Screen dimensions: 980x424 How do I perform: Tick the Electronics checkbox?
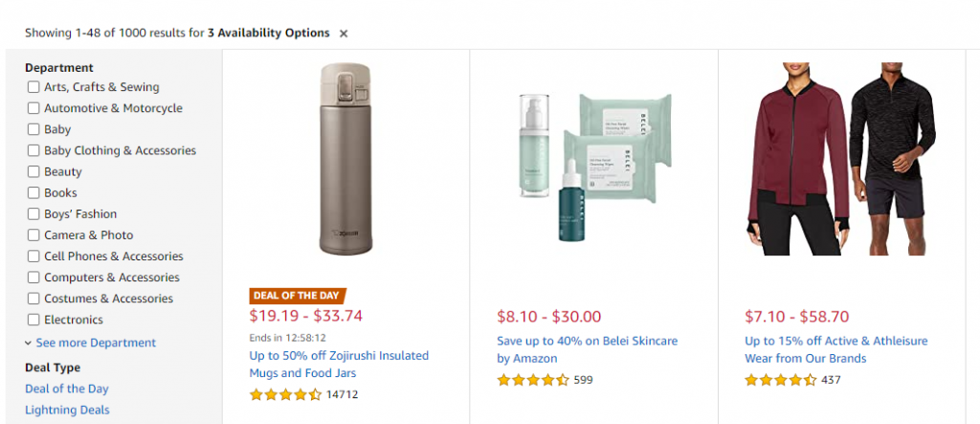(x=33, y=320)
